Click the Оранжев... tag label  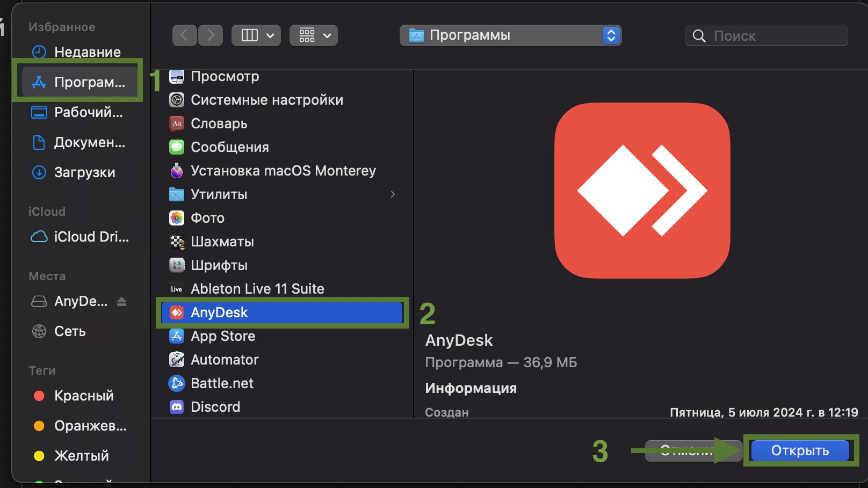[x=91, y=426]
